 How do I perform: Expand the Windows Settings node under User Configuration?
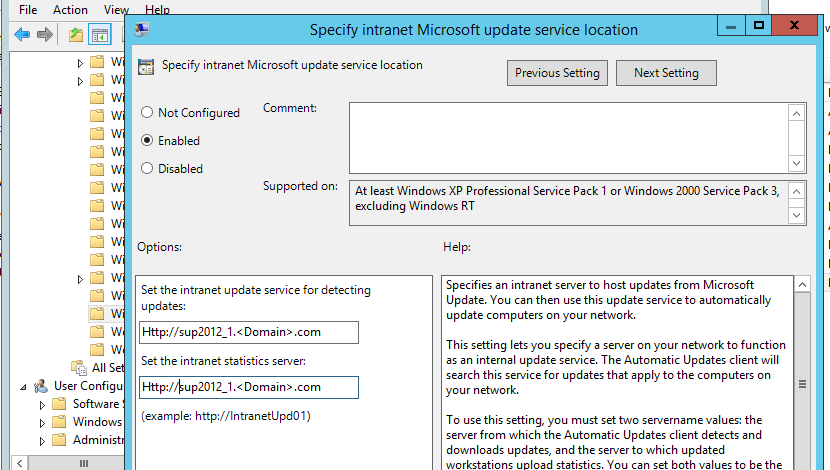42,423
